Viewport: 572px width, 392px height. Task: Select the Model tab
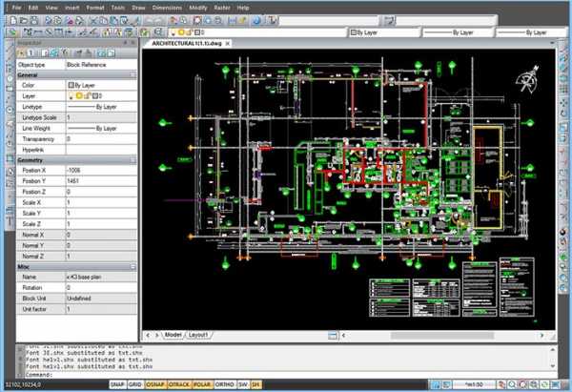click(x=172, y=335)
